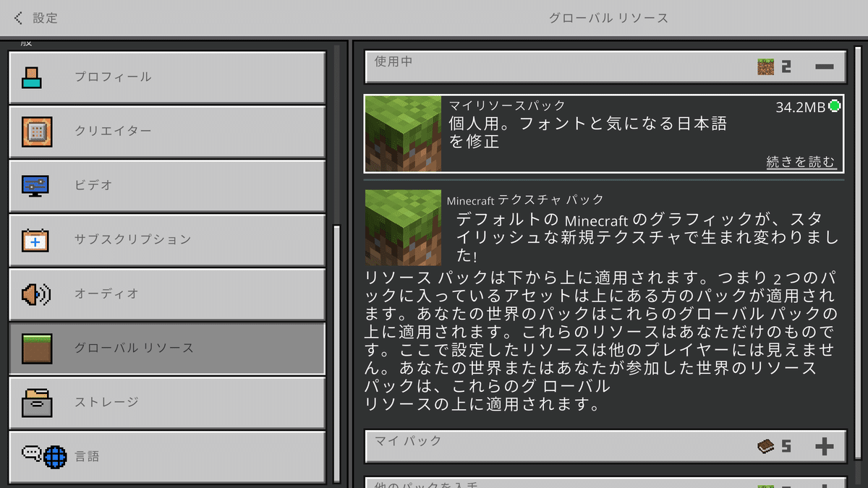This screenshot has width=868, height=488.
Task: Select the Minecraft テクスチャ パック thumbnail
Action: 403,228
